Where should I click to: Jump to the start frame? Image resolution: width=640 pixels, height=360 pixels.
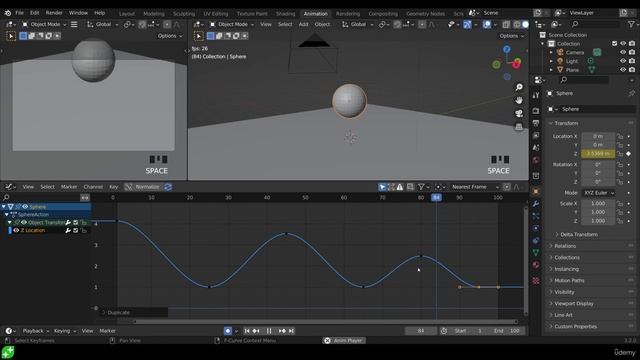pos(247,331)
